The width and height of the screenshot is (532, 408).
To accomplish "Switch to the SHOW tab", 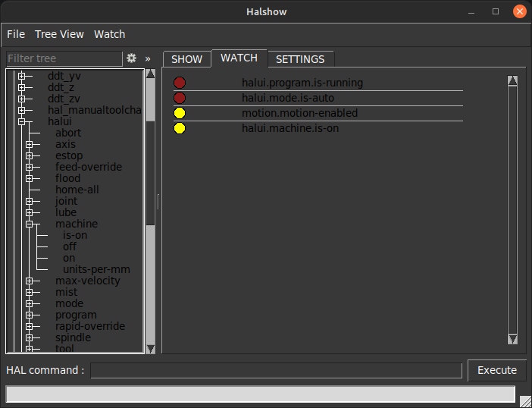I will pos(187,59).
